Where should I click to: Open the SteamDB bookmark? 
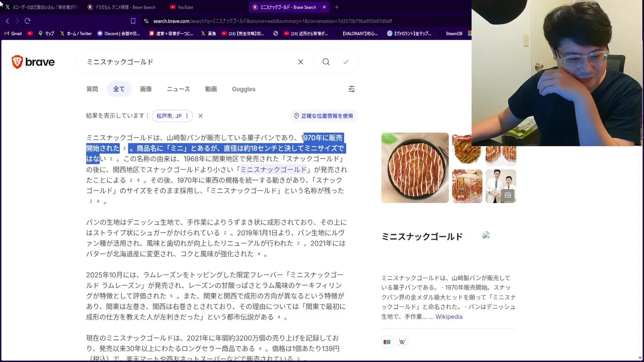pyautogui.click(x=454, y=34)
